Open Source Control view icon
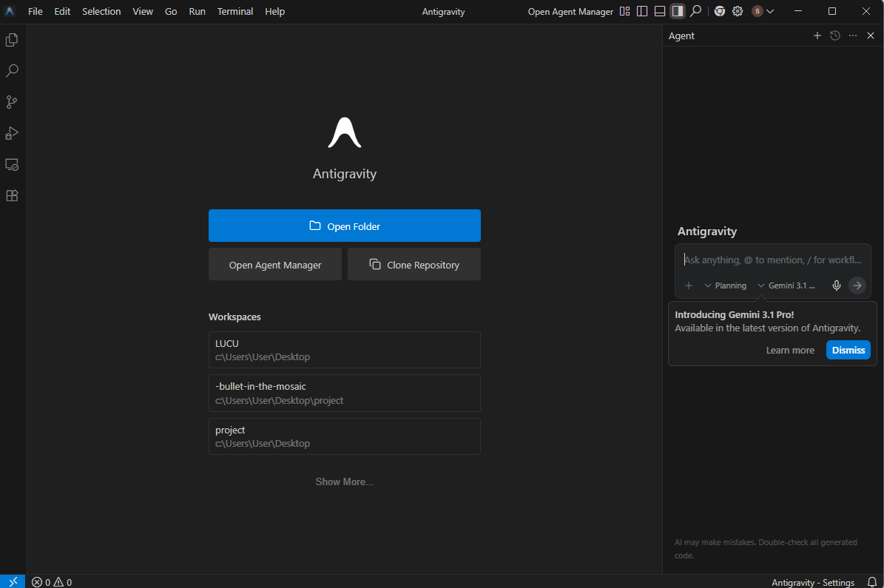The width and height of the screenshot is (884, 588). click(12, 102)
